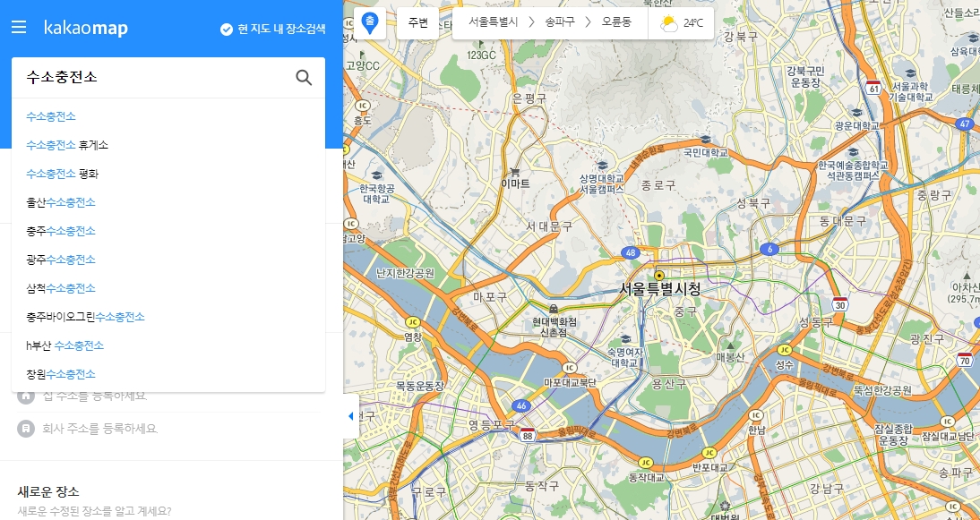Open the 광주수소충전소 suggestion
The image size is (980, 520).
tap(61, 259)
